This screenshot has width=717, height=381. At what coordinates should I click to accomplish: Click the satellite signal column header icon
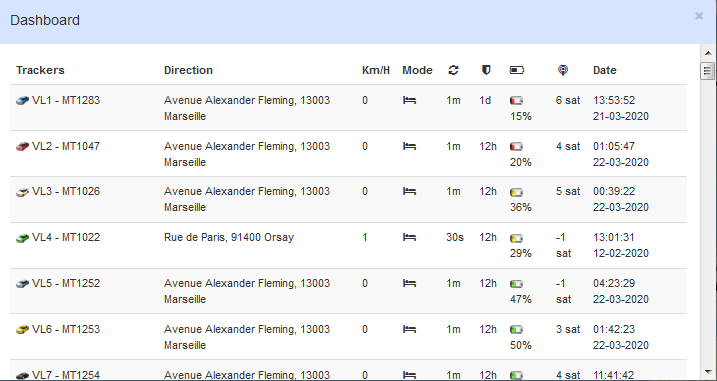[563, 70]
